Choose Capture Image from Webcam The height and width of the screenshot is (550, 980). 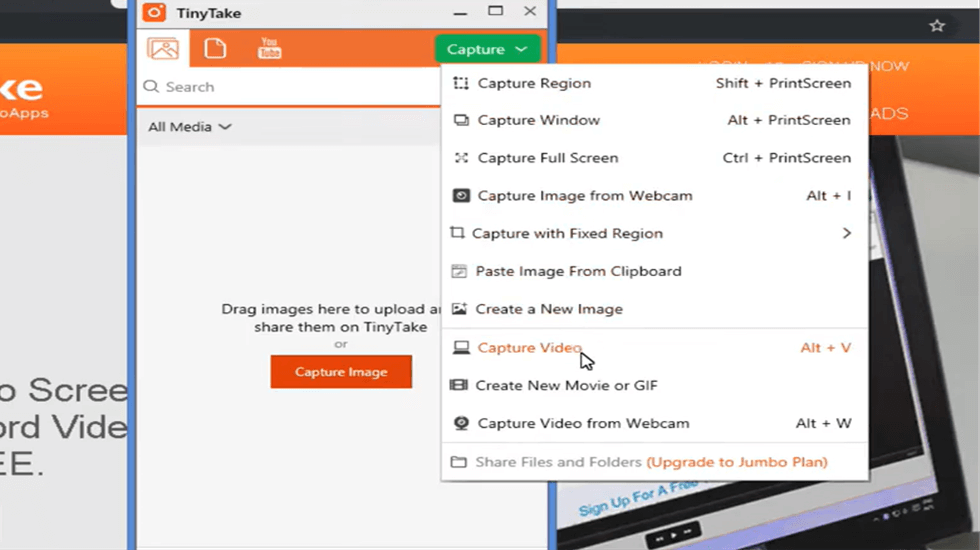pos(654,196)
